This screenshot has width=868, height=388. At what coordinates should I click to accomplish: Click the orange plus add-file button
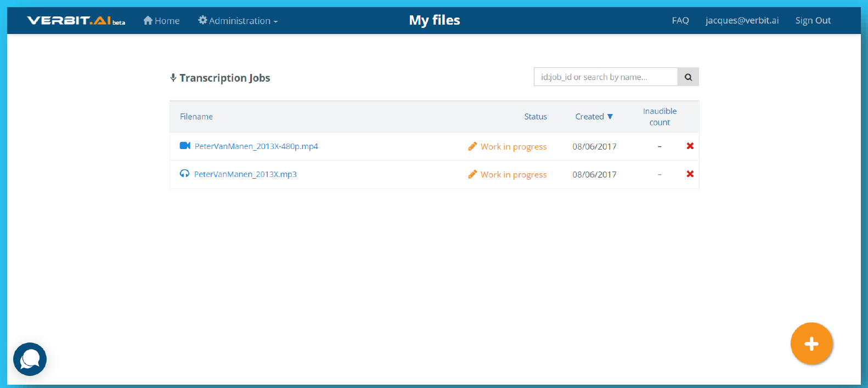811,344
